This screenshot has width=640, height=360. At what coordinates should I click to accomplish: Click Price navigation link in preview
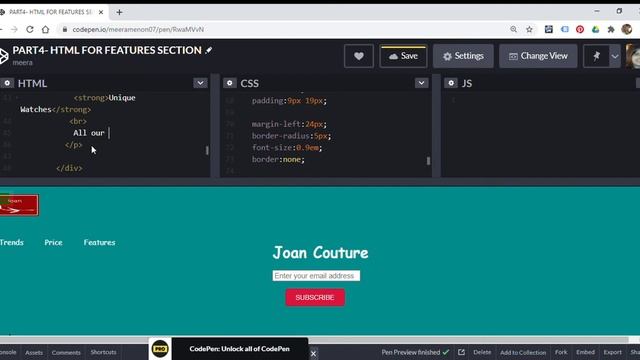(53, 242)
